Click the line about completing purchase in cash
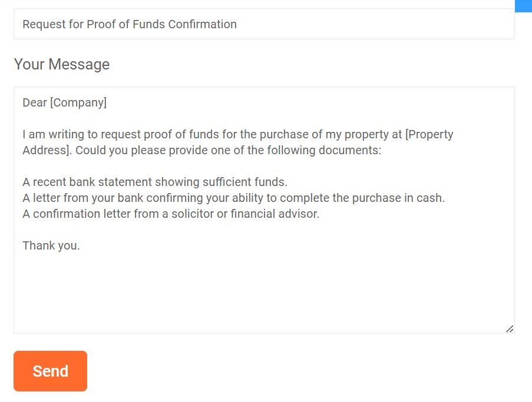 [x=233, y=198]
